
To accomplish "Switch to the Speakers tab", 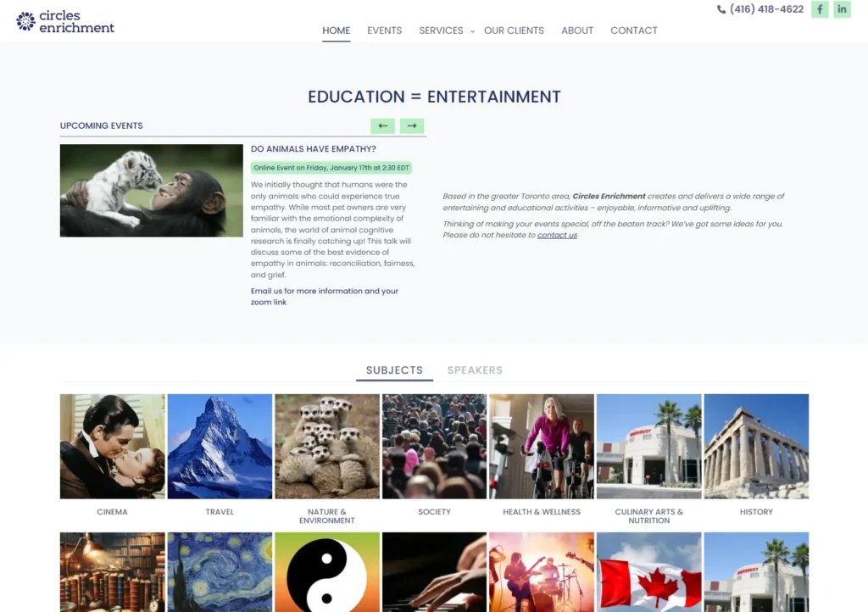I will coord(475,370).
